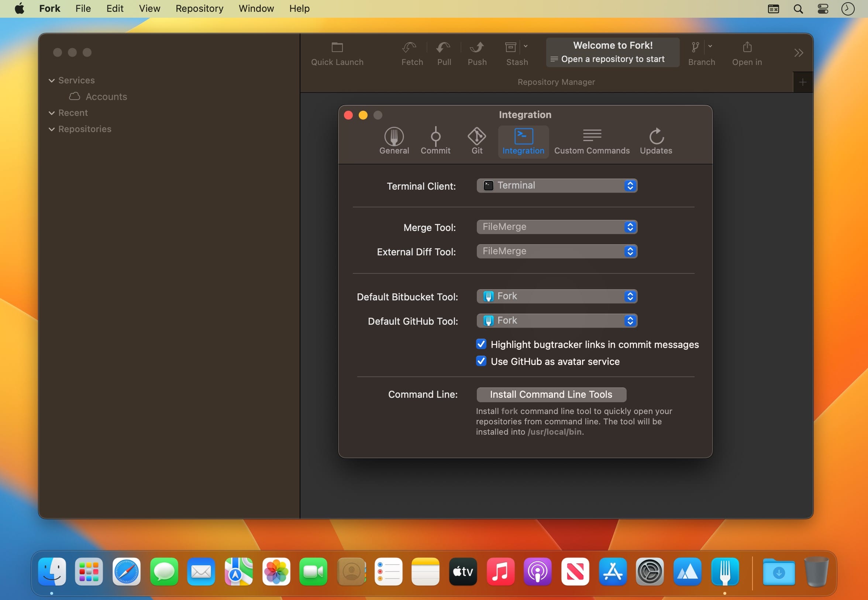This screenshot has height=600, width=868.
Task: Click the Fetch toolbar icon
Action: (x=409, y=48)
